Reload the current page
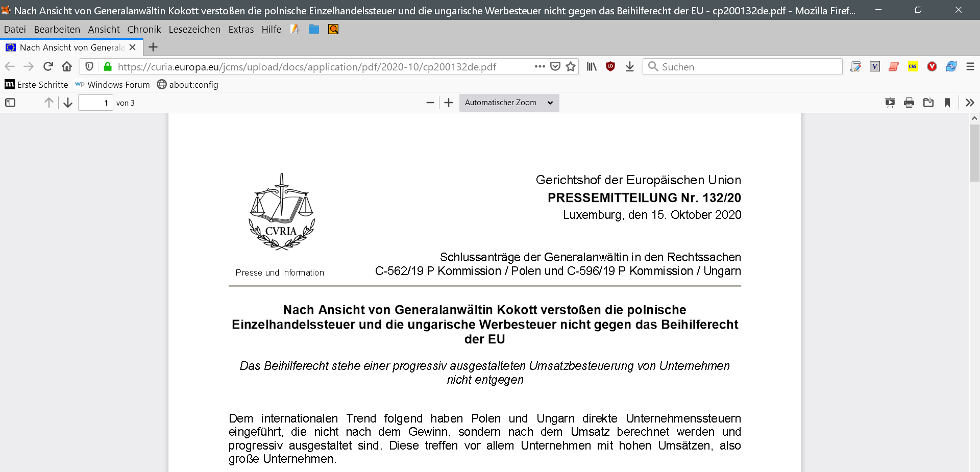This screenshot has height=472, width=980. (x=48, y=66)
